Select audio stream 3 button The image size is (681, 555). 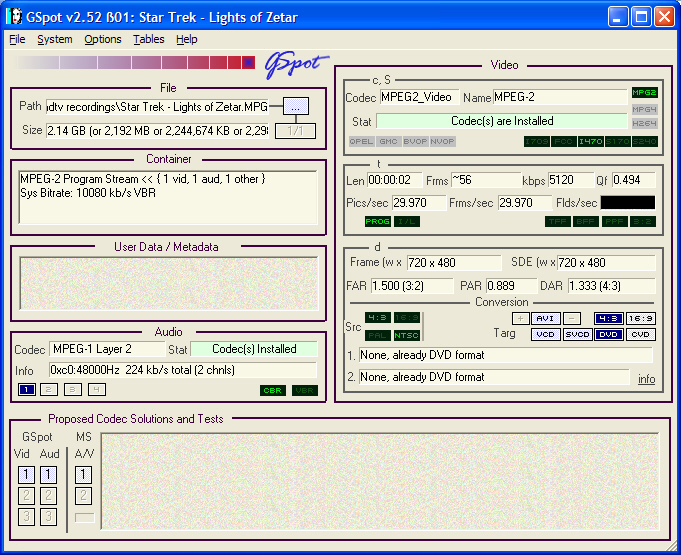(73, 390)
